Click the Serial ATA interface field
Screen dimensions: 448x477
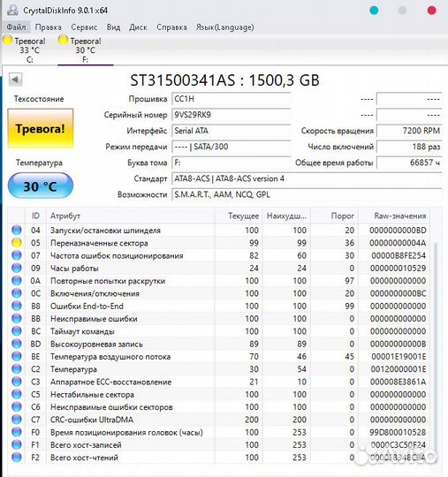coord(231,131)
